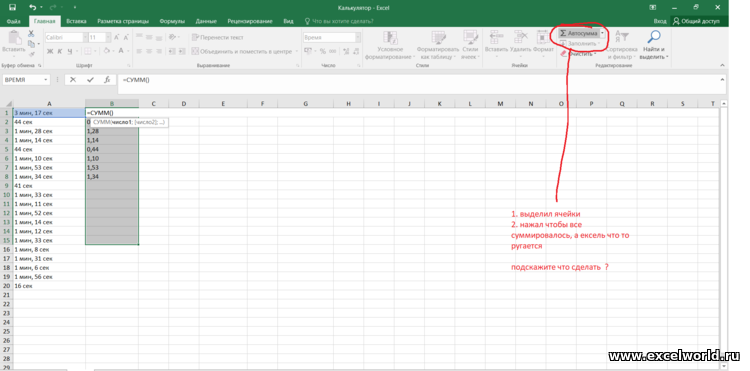The image size is (750, 371).
Task: Toggle italic К formatting
Action: click(x=60, y=51)
